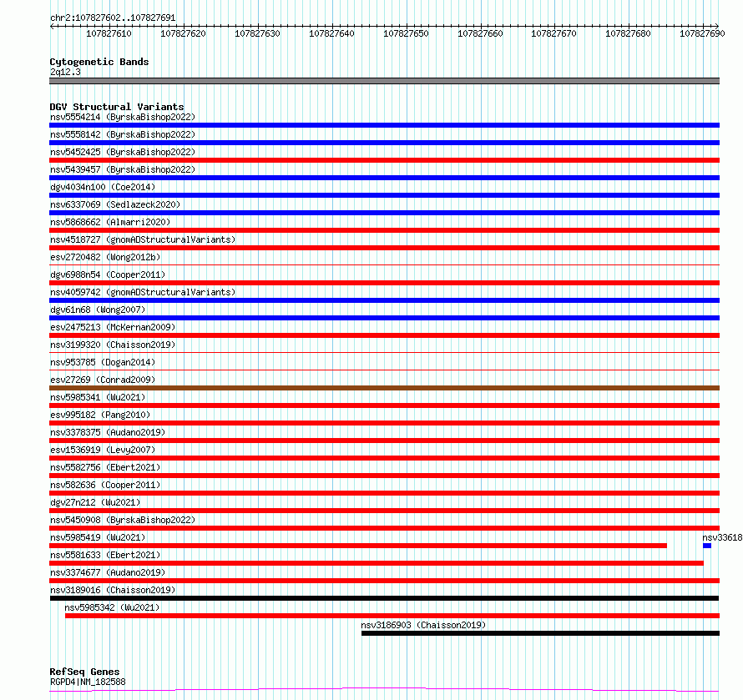
Task: Select the Cytogenetic Bands track title
Action: [99, 62]
